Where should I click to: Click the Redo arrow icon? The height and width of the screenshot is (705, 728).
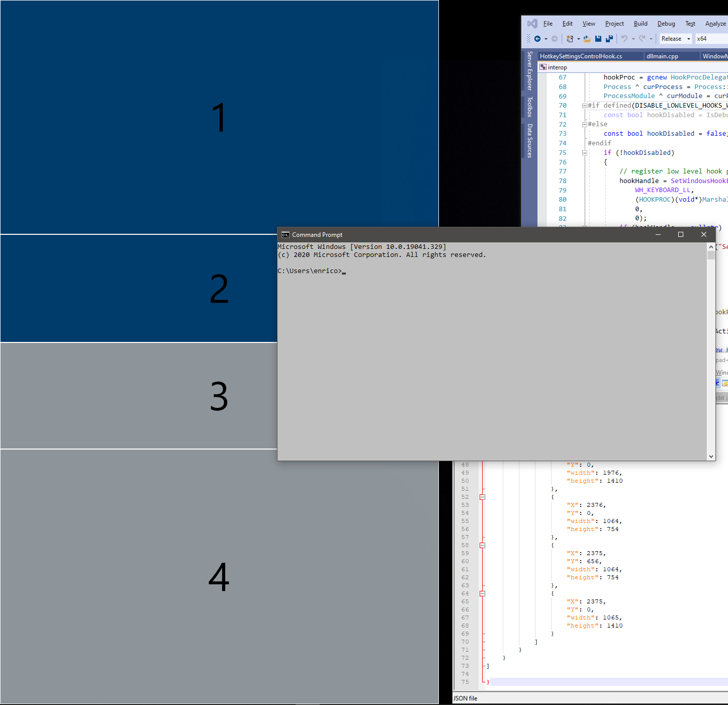point(642,39)
